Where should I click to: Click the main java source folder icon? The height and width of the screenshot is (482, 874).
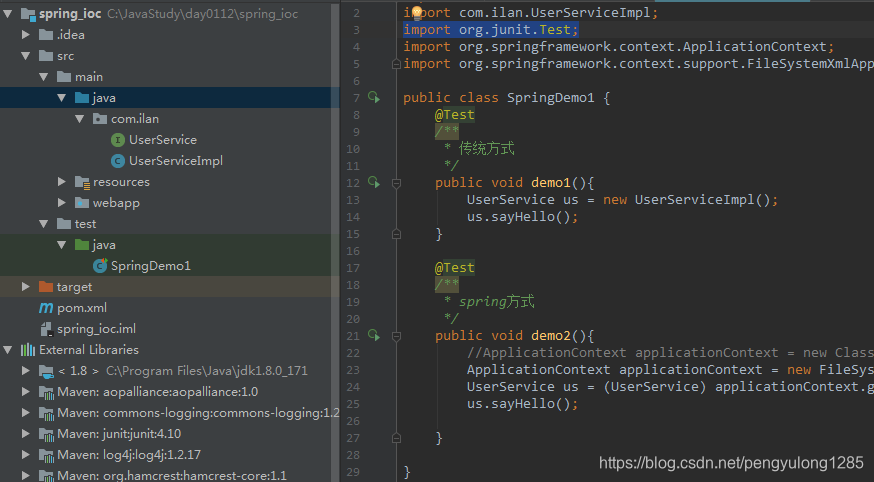tap(82, 98)
